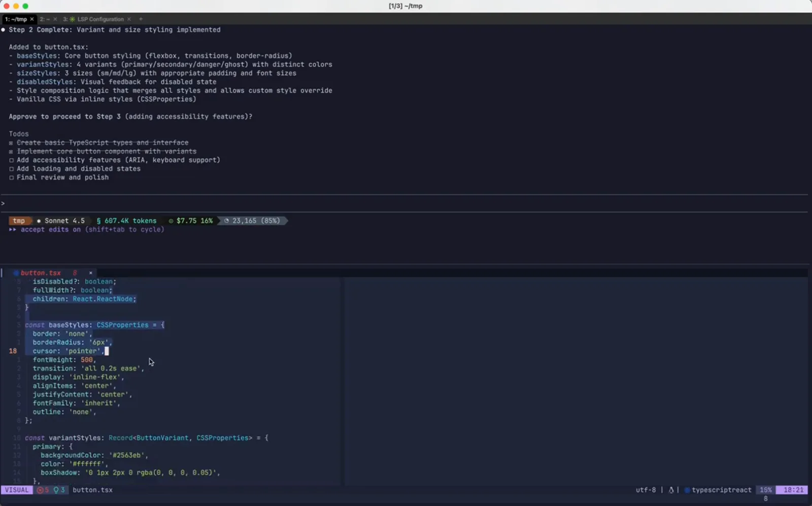Click the "color: '#ffffff'," code line
Screen dimensions: 812x506
tap(75, 464)
